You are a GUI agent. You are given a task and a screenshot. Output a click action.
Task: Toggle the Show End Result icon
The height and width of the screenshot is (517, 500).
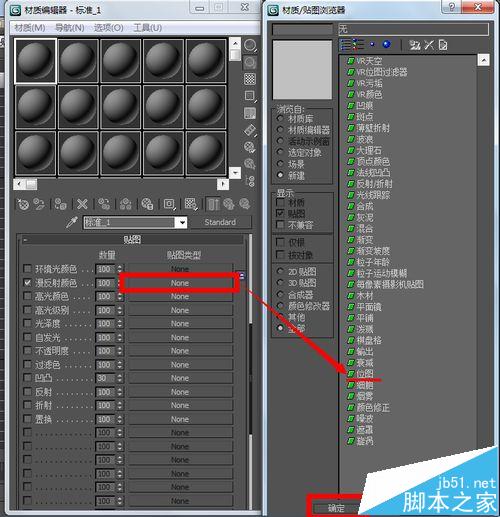click(x=213, y=204)
